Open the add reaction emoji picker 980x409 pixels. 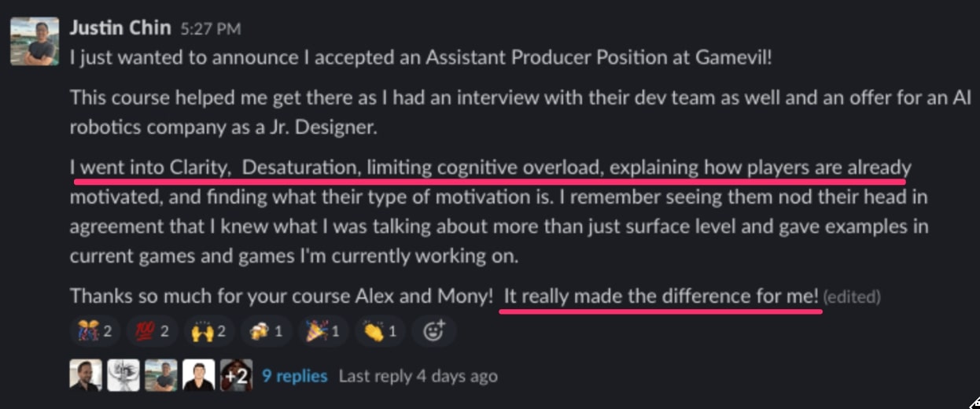[x=434, y=331]
